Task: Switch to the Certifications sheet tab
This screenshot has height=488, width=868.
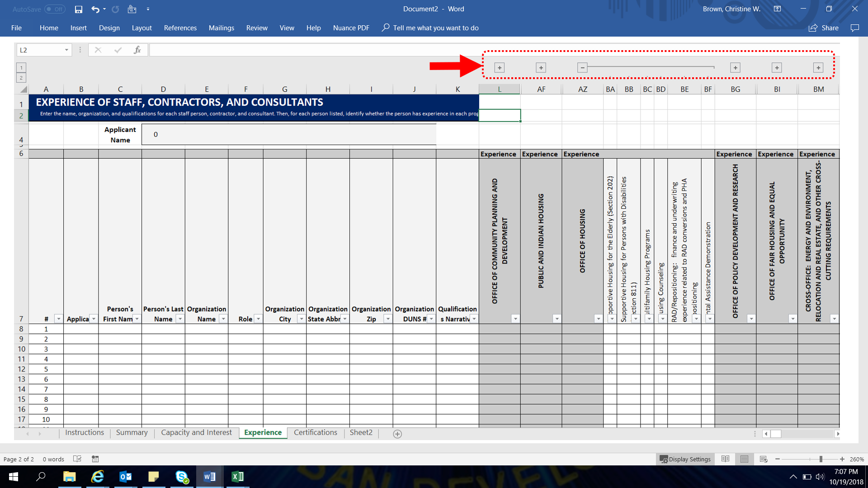Action: click(x=315, y=432)
